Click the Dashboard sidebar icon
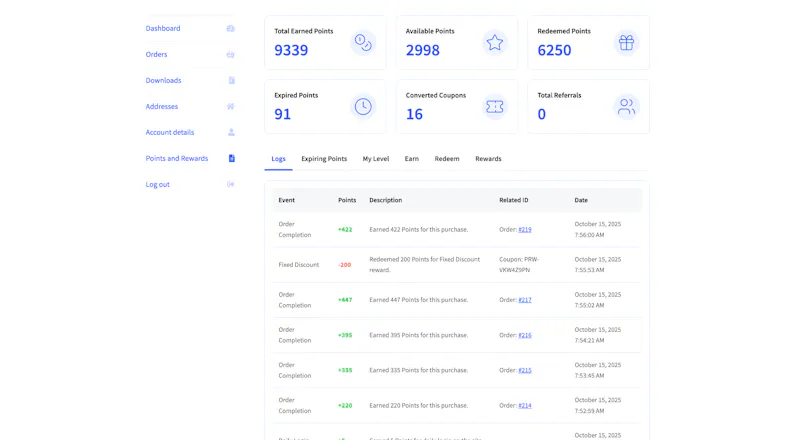796x440 pixels. (x=230, y=28)
